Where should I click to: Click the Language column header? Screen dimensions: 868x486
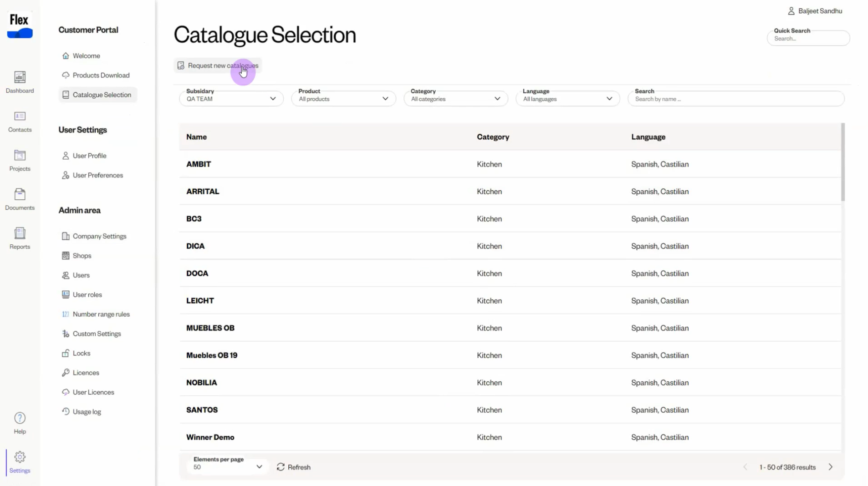point(648,137)
